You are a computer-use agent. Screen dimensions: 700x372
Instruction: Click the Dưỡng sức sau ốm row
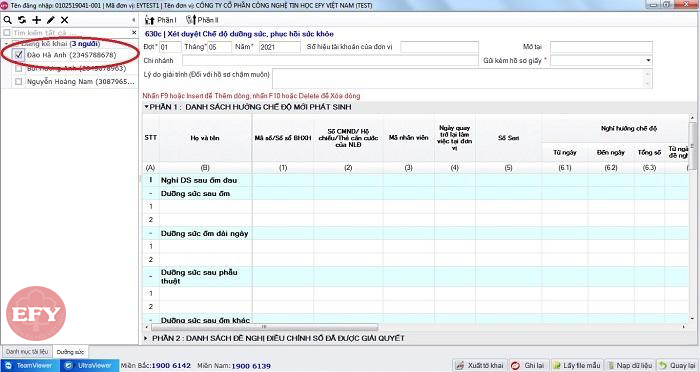pyautogui.click(x=415, y=193)
